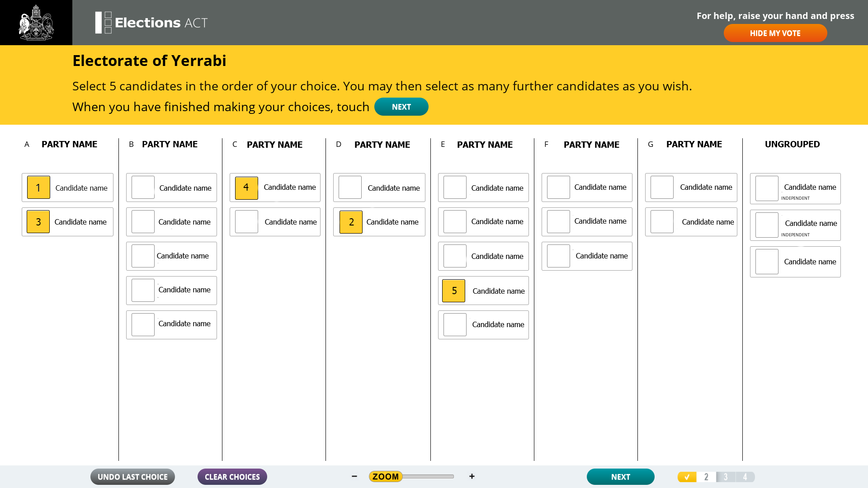This screenshot has height=488, width=868.
Task: Select candidate box numbered 1 in Party A
Action: (x=38, y=188)
